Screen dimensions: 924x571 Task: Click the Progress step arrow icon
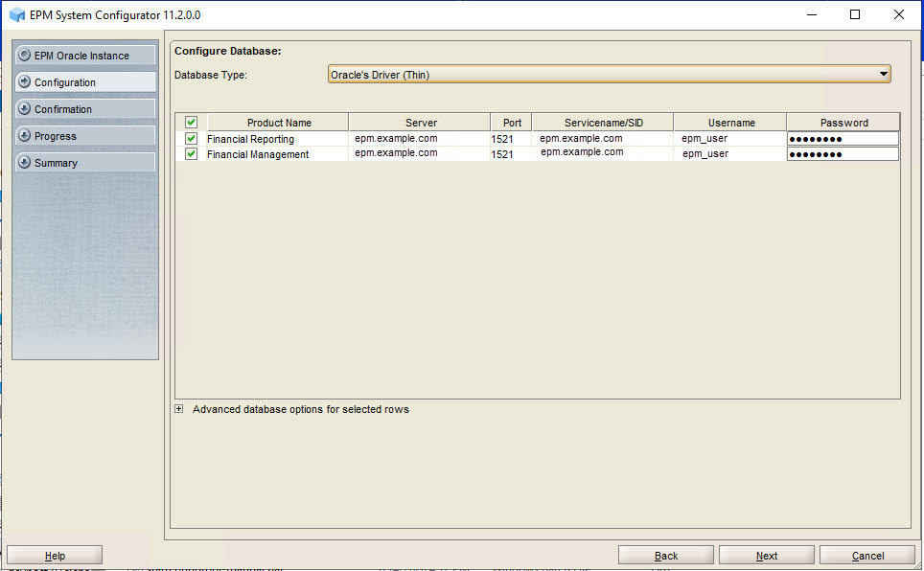coord(24,135)
